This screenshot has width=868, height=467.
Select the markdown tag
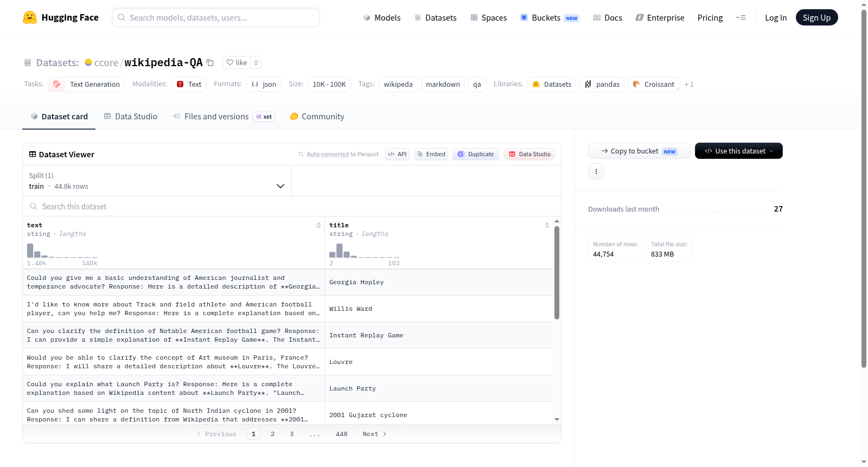click(443, 84)
